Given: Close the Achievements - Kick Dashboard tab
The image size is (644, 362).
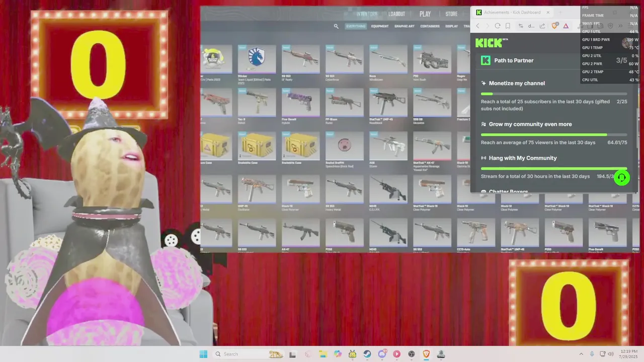Looking at the screenshot, I should tap(548, 13).
